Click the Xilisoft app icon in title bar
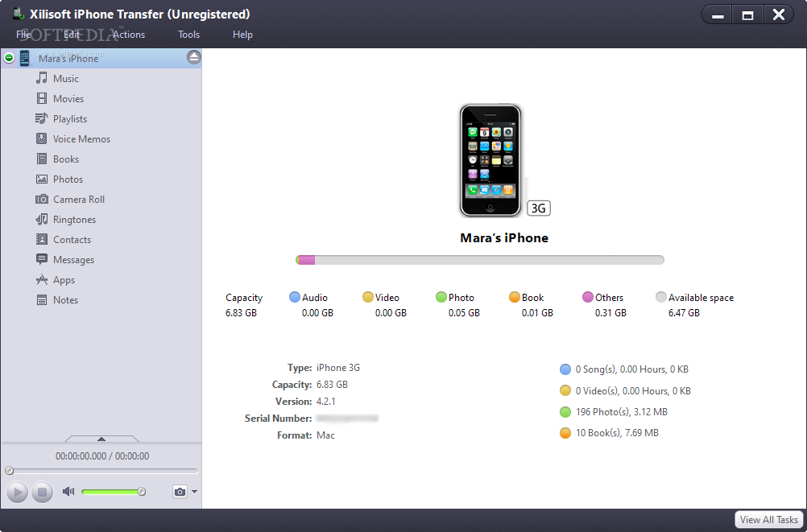 pyautogui.click(x=19, y=14)
